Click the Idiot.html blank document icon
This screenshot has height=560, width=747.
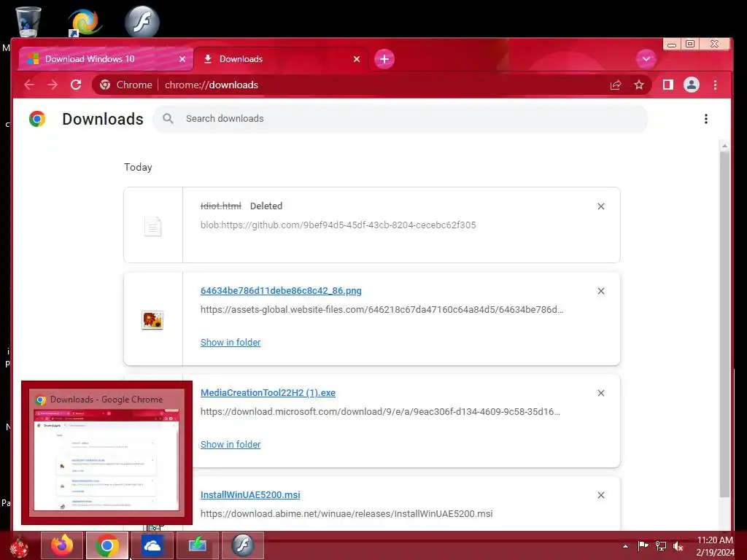point(152,226)
